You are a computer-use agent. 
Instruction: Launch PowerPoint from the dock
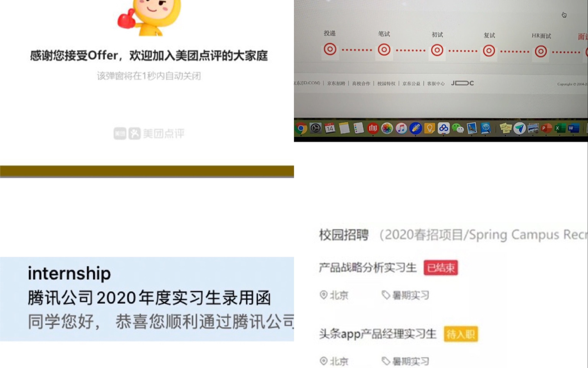tap(546, 128)
